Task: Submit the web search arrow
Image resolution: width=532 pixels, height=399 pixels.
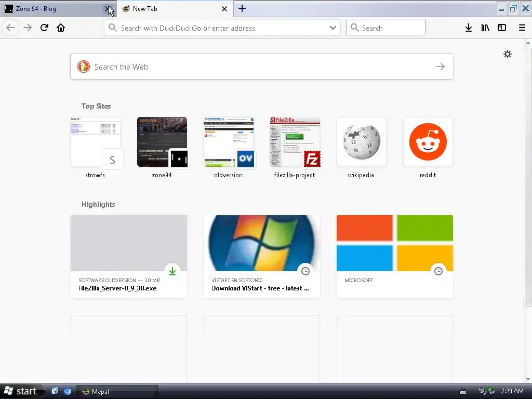Action: point(441,66)
